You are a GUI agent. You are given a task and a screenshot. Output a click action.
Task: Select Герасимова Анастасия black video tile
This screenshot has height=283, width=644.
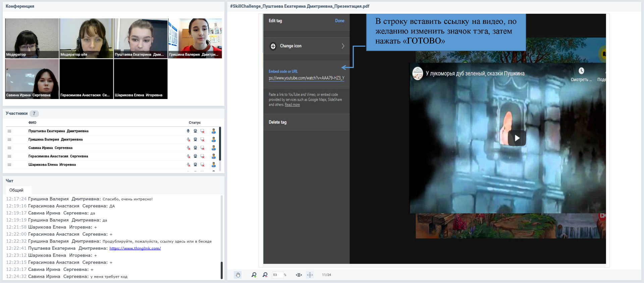(87, 79)
